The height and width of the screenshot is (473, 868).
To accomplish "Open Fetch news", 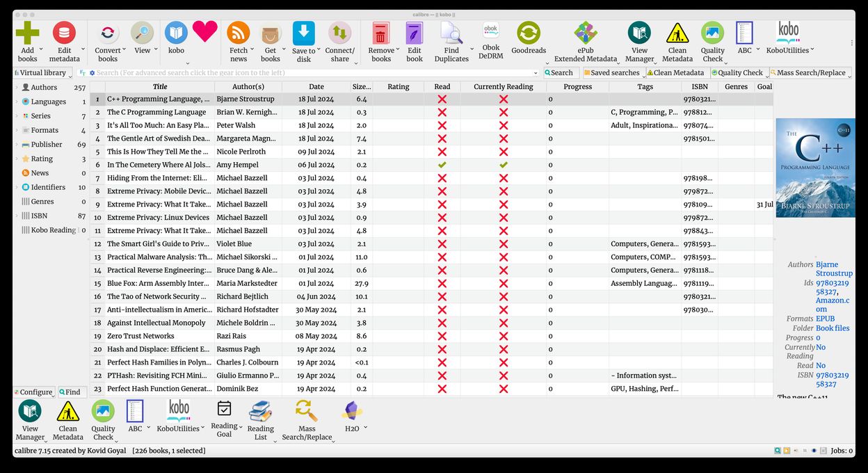I will 239,33.
